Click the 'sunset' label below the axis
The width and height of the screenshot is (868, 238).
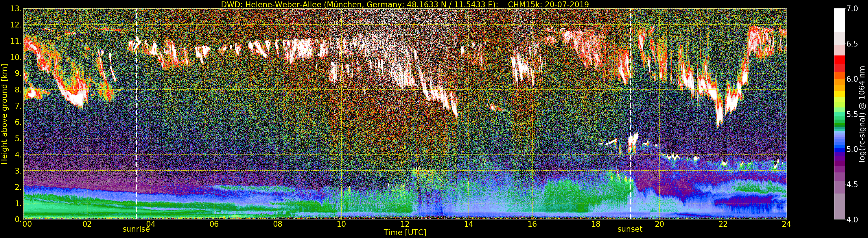[630, 229]
